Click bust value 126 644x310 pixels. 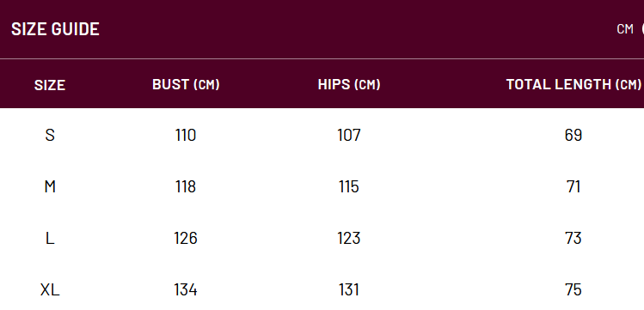pos(186,238)
